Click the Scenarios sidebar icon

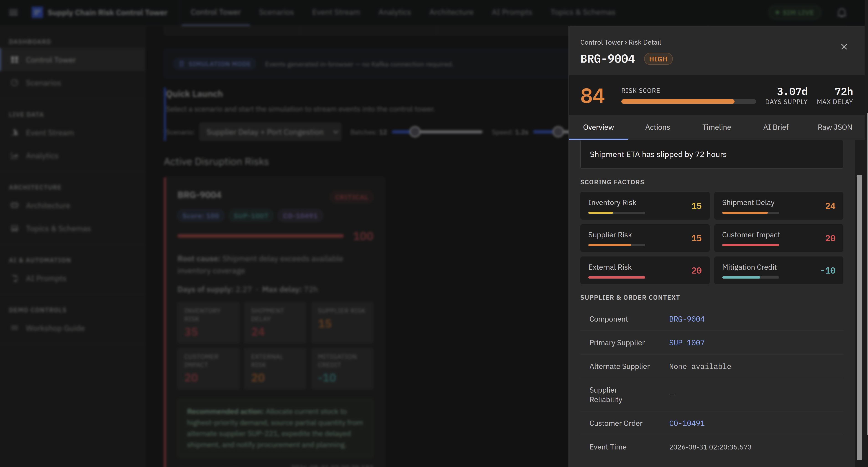[15, 83]
